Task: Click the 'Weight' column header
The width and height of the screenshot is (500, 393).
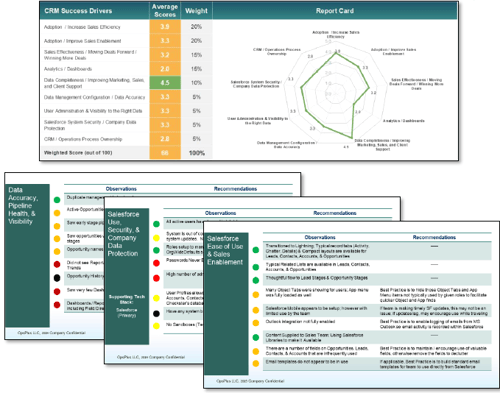Action: (196, 11)
